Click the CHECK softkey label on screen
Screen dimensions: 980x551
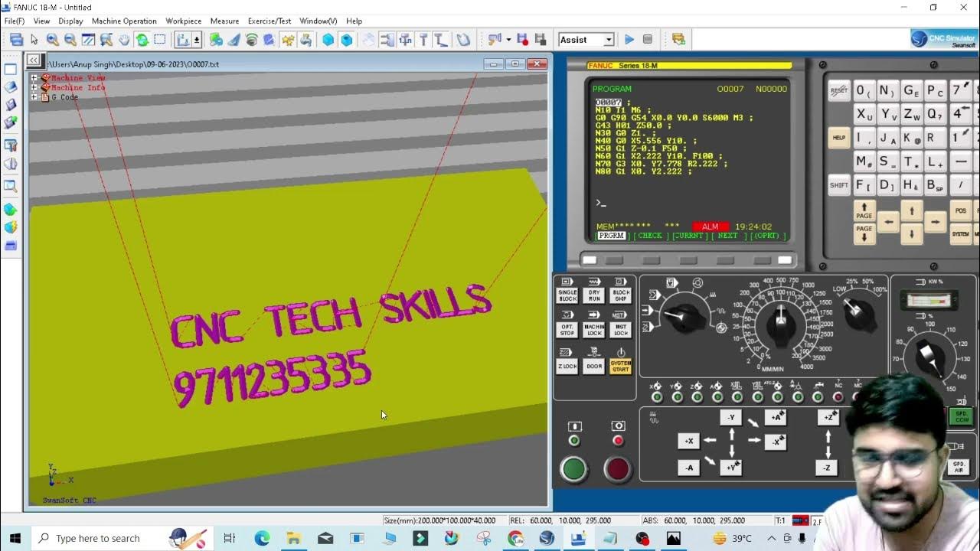click(x=649, y=236)
